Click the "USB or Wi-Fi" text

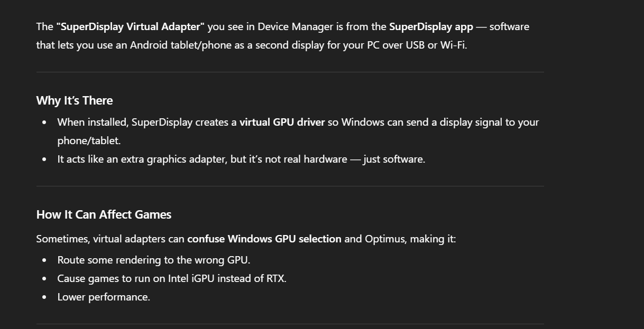(436, 45)
